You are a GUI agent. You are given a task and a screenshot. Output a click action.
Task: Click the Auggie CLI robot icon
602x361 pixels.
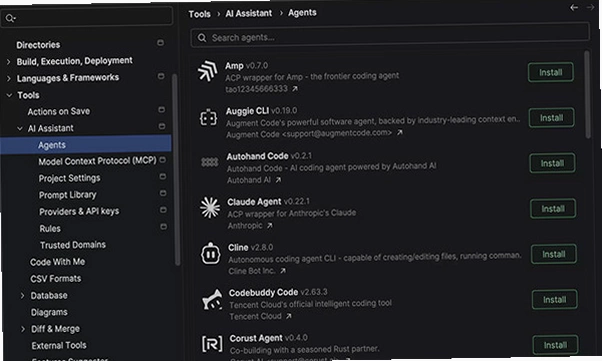click(x=208, y=118)
